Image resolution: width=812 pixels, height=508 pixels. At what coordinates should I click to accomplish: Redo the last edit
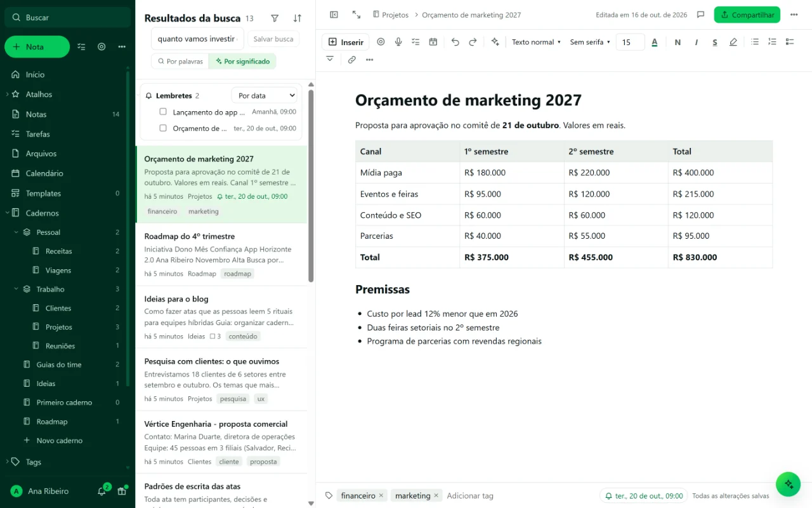pyautogui.click(x=473, y=42)
